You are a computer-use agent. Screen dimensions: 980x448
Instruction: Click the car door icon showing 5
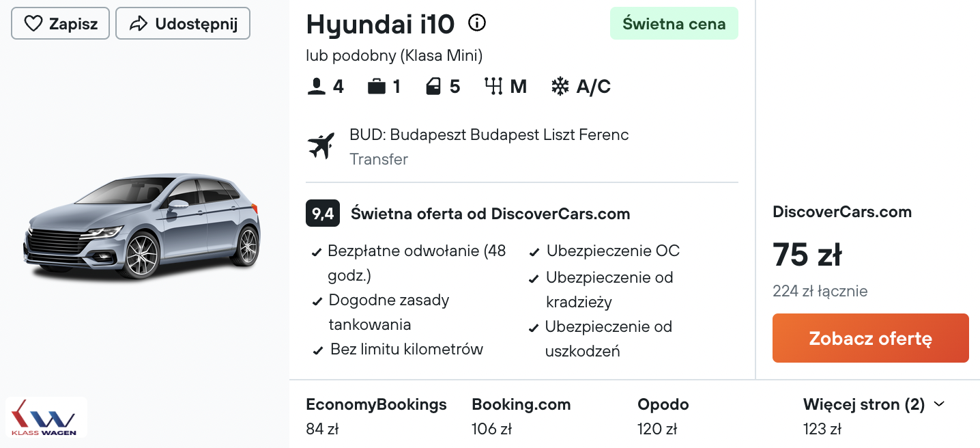[434, 87]
